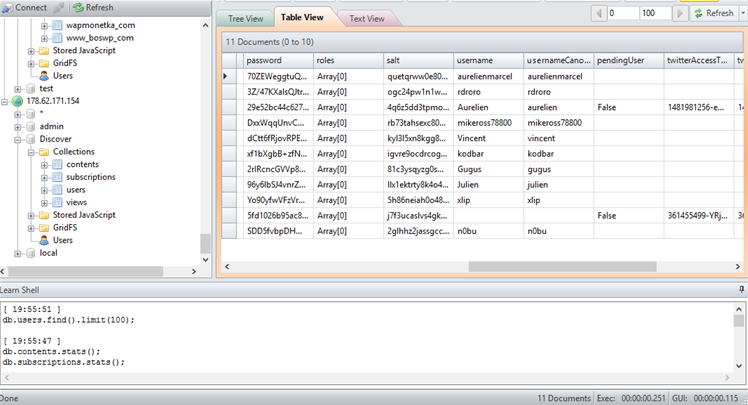748x405 pixels.
Task: Click the server icon for 178.62.171.154
Action: tap(16, 101)
